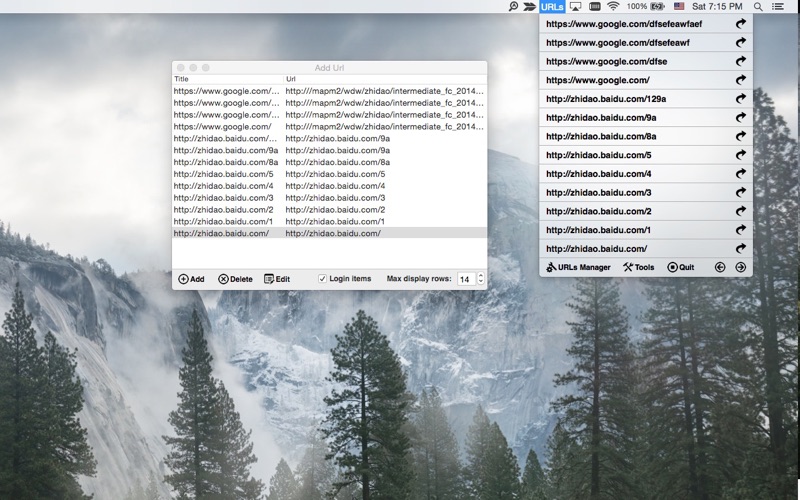Open URLs Manager from the menu
The image size is (800, 500).
click(x=578, y=267)
